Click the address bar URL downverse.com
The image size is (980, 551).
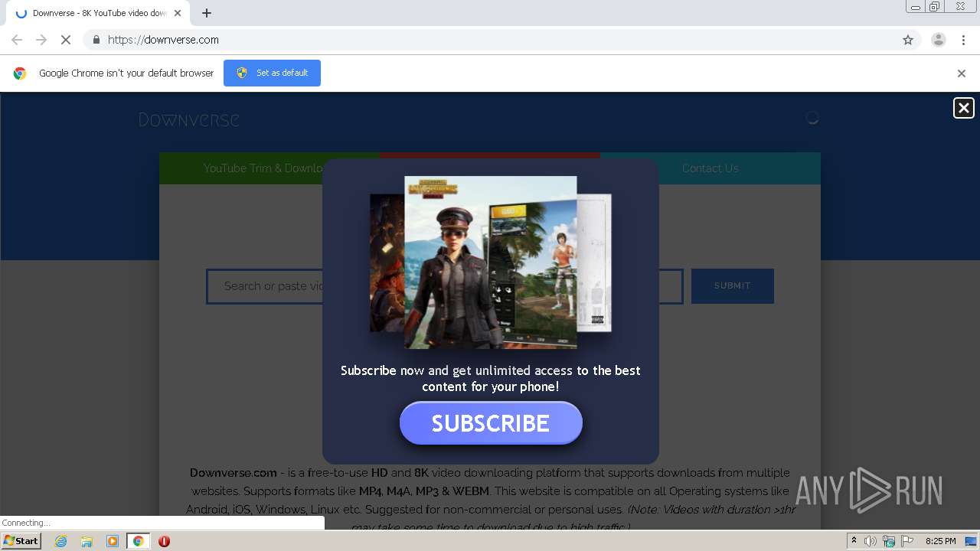[x=163, y=40]
